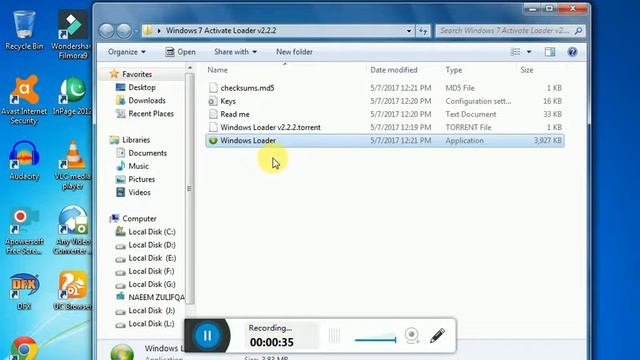Screen dimensions: 640x360
Task: Grab the recorder toolbar drag handle
Action: [334, 336]
